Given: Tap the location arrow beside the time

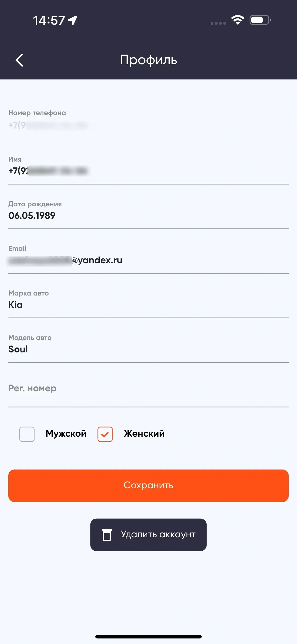Looking at the screenshot, I should coord(73,20).
